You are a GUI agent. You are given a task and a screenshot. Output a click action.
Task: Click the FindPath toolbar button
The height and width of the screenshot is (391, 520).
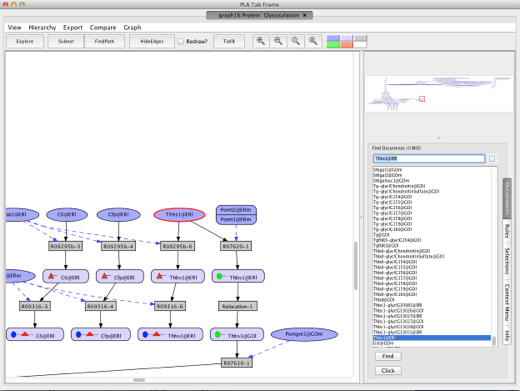(x=104, y=41)
